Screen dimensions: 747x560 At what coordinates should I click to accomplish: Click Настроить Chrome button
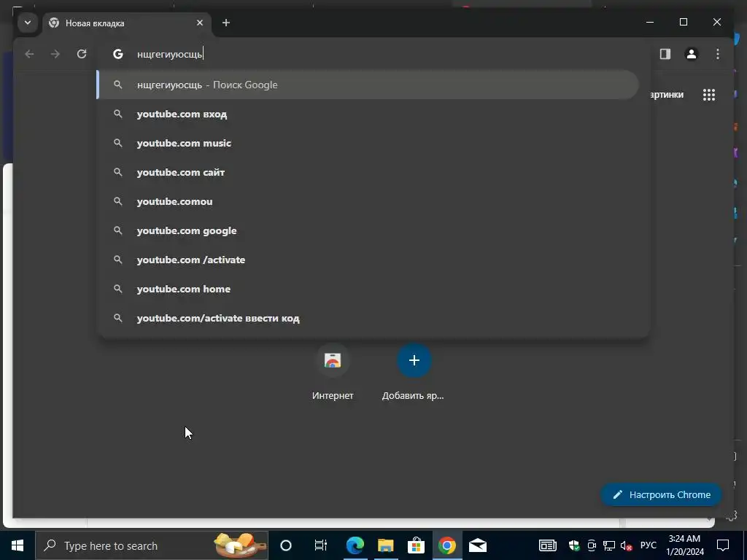[661, 495]
